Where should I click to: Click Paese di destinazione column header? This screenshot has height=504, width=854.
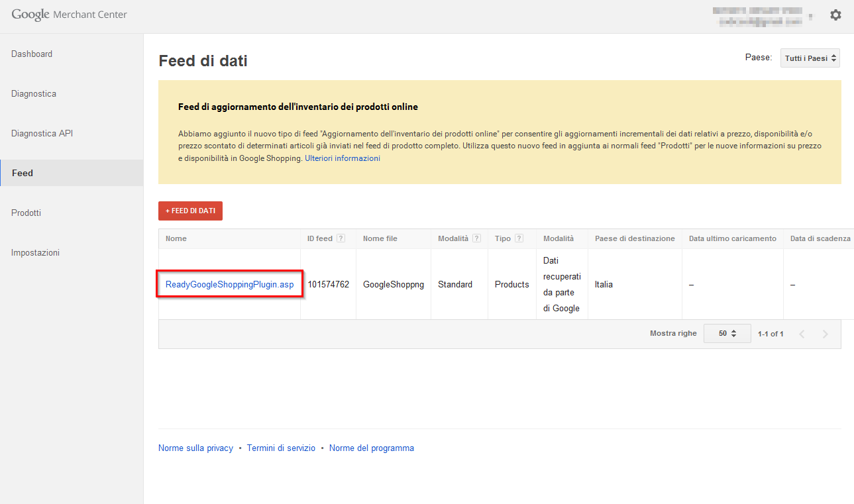tap(635, 238)
